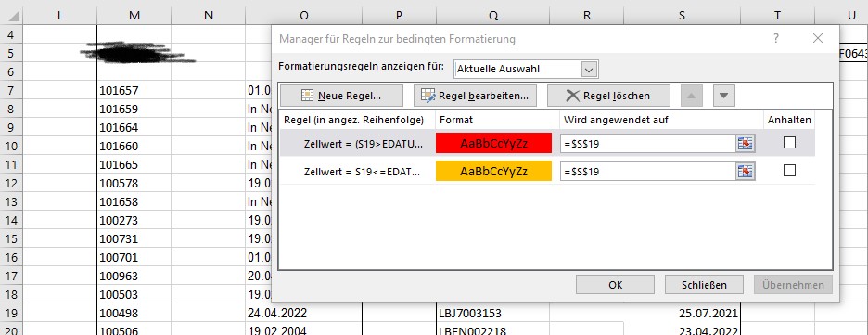Click cell containing 100498
The width and height of the screenshot is (868, 335).
134,313
